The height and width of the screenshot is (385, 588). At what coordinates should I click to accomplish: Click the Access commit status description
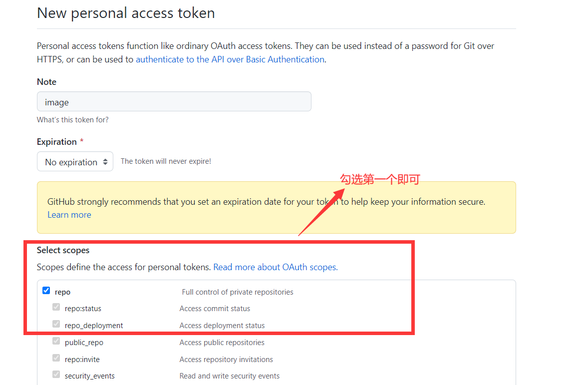pos(215,309)
